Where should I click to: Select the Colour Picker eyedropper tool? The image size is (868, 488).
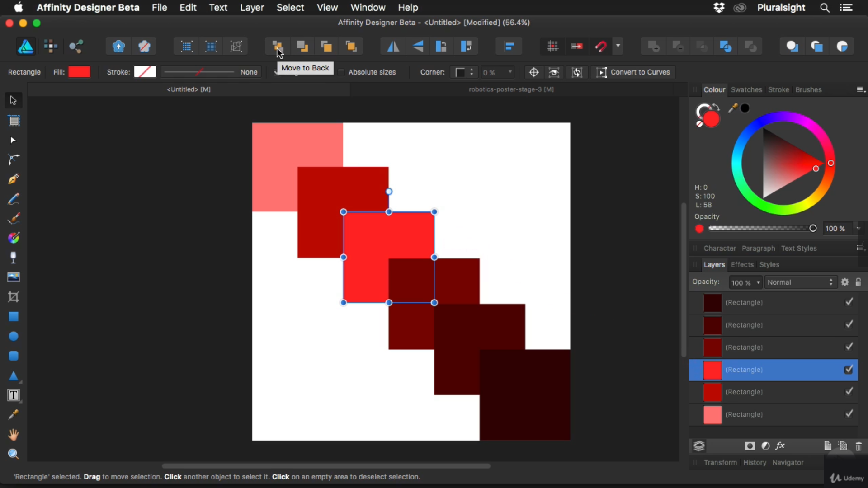point(14,415)
